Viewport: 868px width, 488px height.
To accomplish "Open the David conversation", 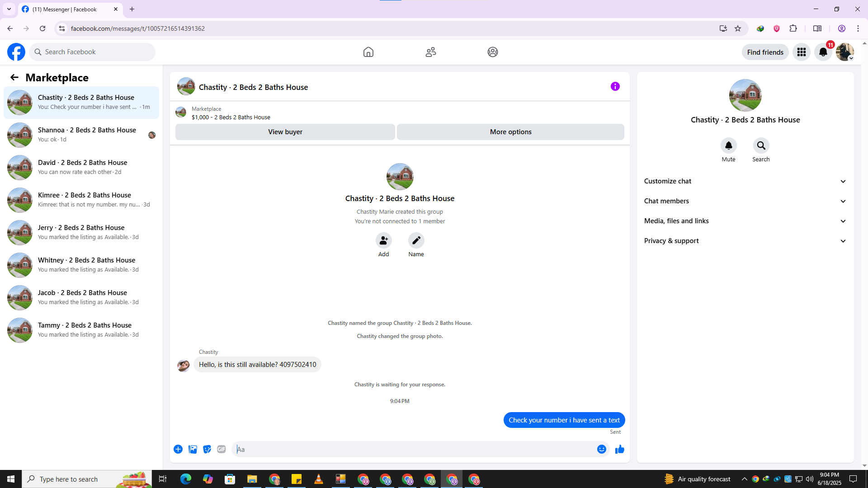I will [81, 168].
